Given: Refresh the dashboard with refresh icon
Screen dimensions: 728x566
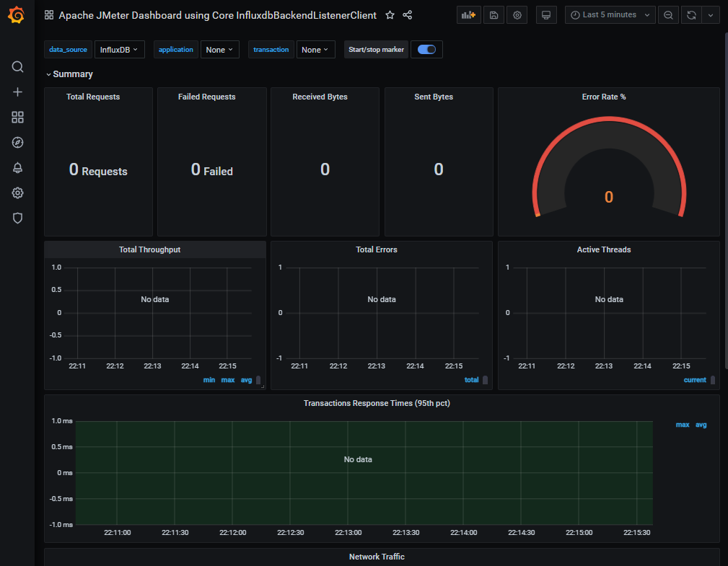Looking at the screenshot, I should coord(691,15).
